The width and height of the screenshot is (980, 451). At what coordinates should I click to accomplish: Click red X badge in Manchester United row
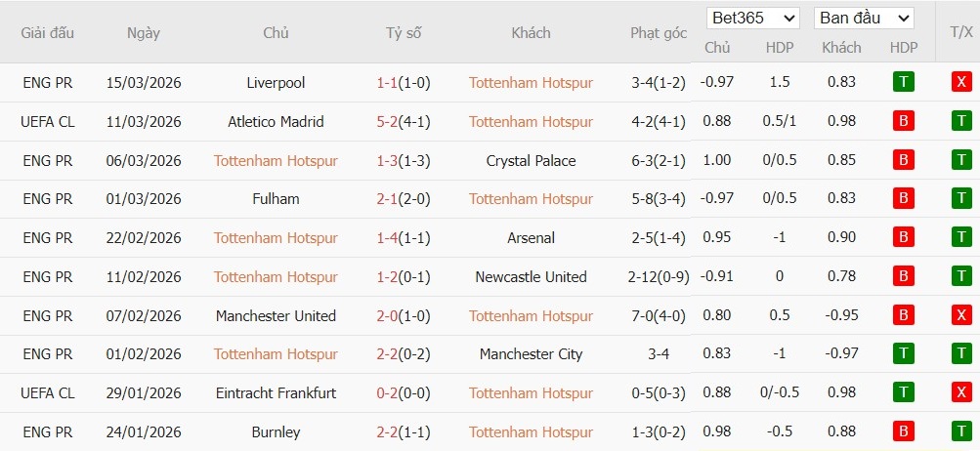(961, 315)
